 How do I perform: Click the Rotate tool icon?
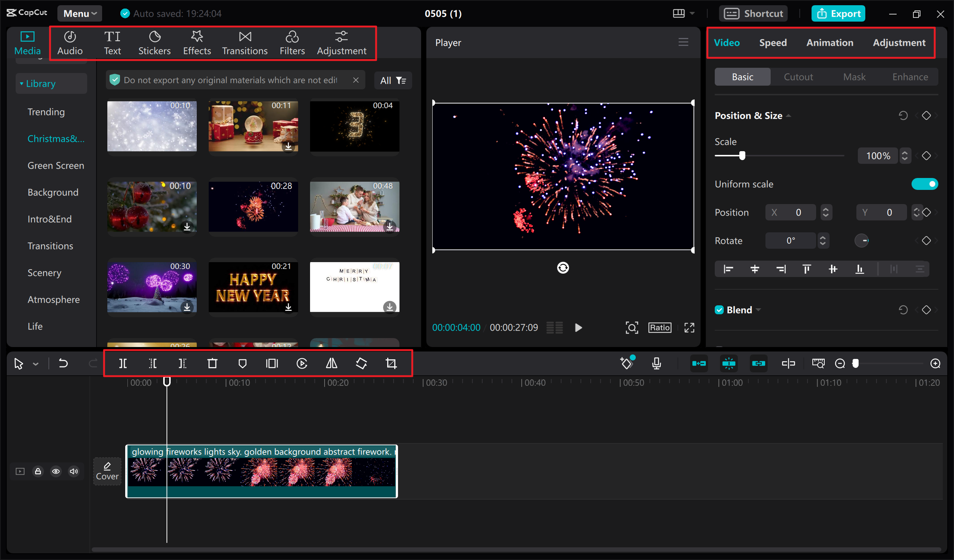(361, 363)
